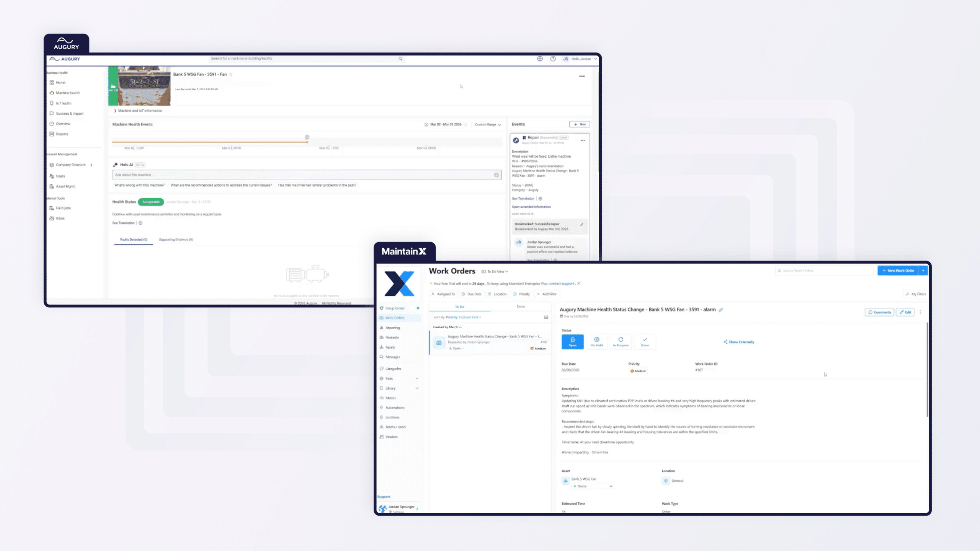The height and width of the screenshot is (551, 980).
Task: Click the work order detail scrollbar
Action: point(927,370)
